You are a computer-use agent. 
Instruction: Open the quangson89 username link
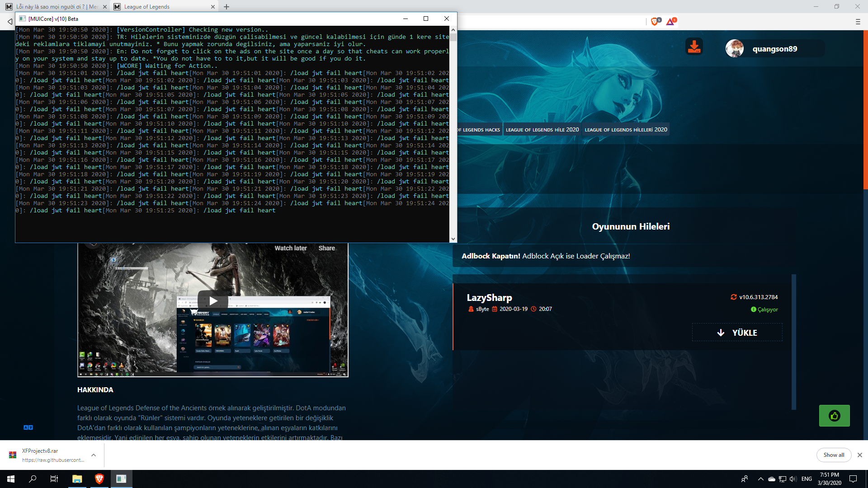[x=775, y=49]
